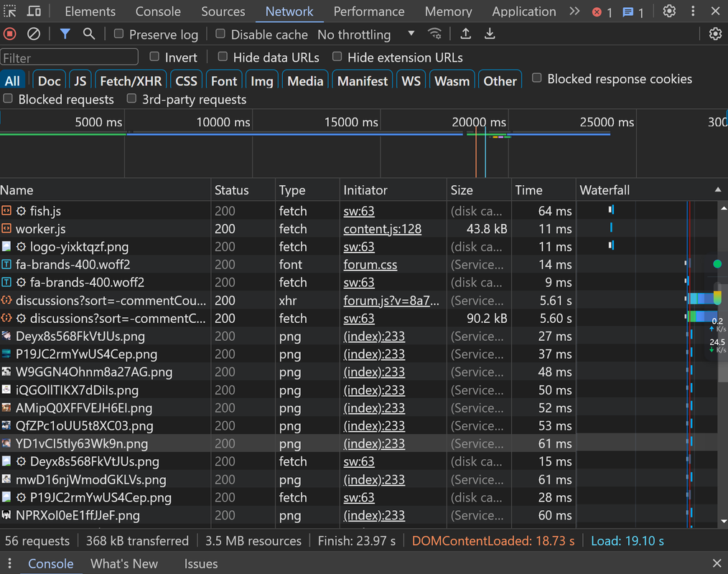Toggle the device toolbar icon

coord(34,11)
